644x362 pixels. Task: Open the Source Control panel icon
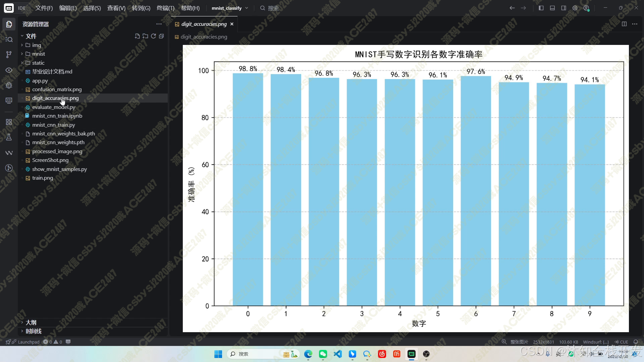(x=9, y=55)
